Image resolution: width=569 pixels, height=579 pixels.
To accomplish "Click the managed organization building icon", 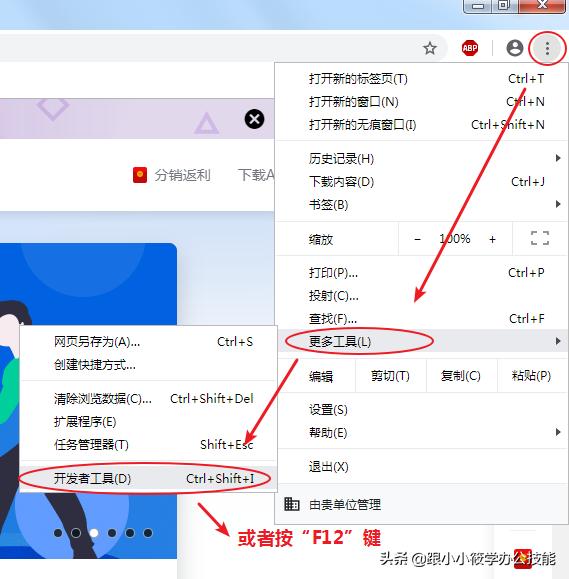I will point(291,504).
